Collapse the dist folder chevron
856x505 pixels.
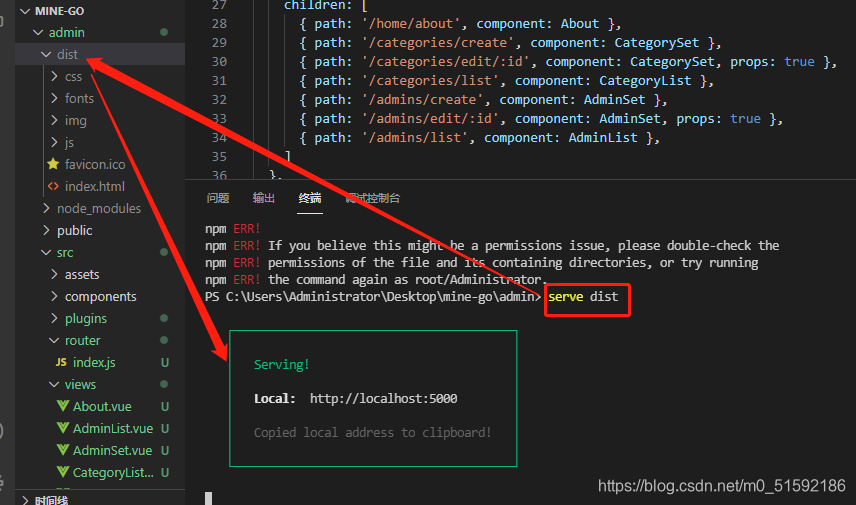click(46, 55)
